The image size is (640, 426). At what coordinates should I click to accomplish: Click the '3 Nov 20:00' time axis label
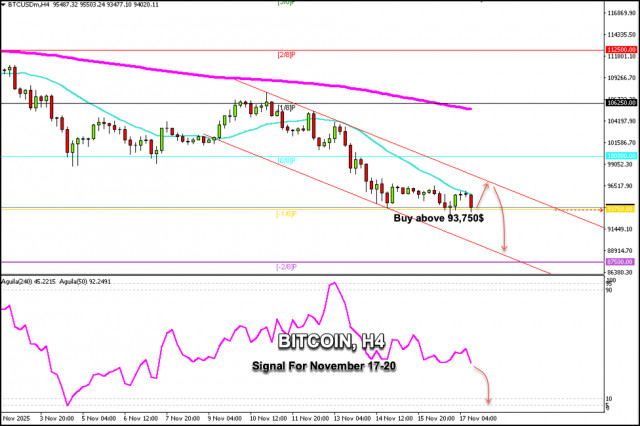pos(57,418)
